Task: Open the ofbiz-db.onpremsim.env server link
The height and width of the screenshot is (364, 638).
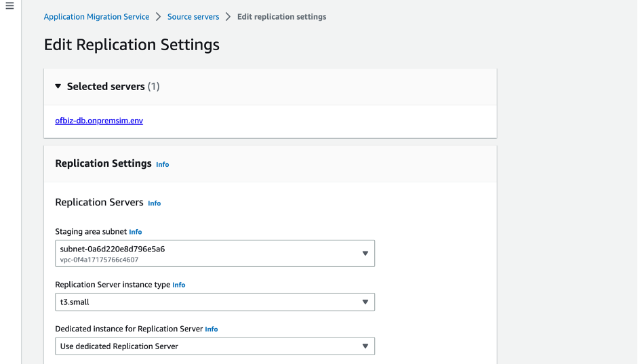Action: click(99, 121)
